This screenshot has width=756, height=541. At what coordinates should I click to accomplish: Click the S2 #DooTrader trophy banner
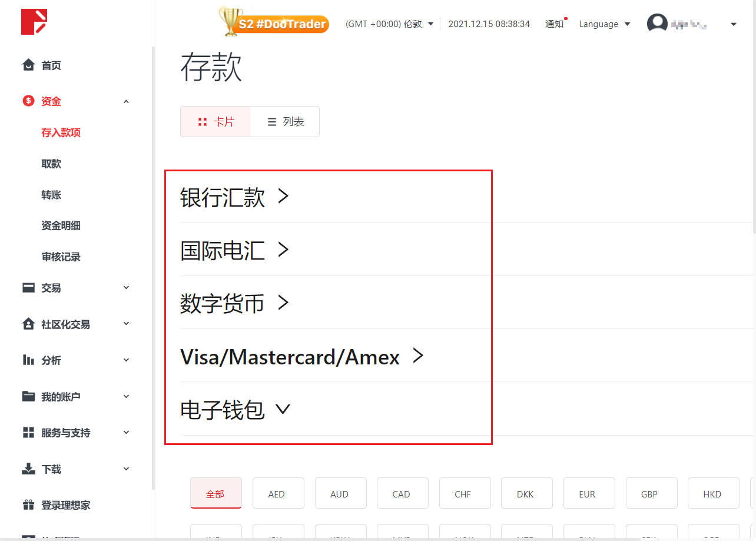(x=274, y=22)
